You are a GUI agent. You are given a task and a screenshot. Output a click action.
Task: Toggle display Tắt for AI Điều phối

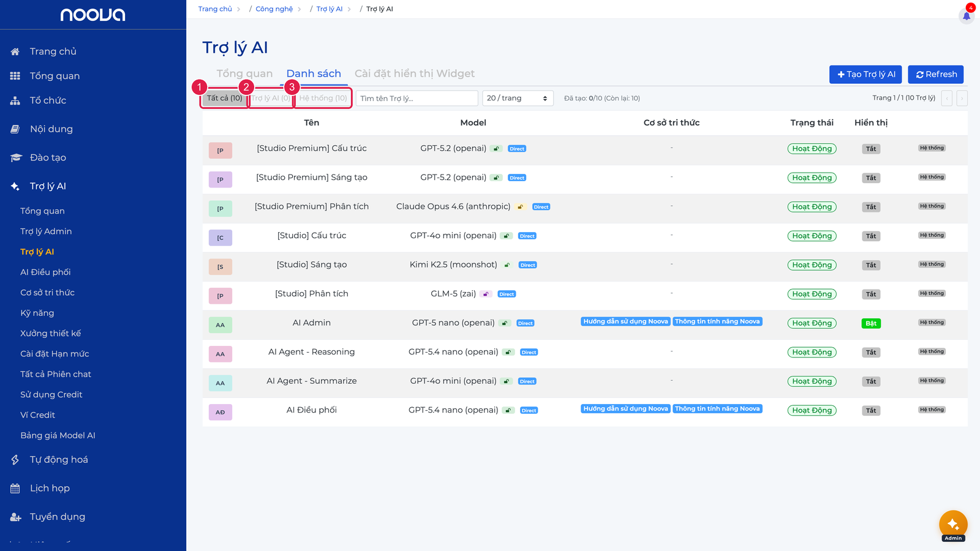871,411
